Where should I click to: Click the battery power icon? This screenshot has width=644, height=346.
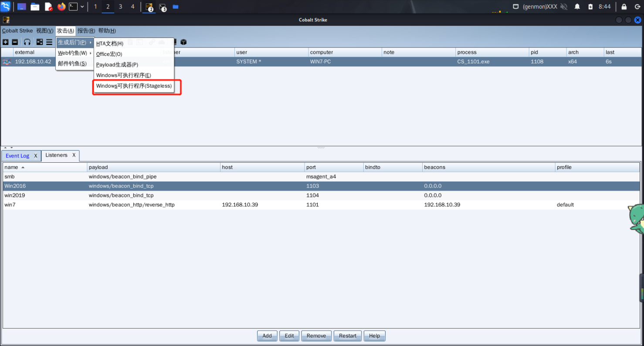click(x=590, y=7)
